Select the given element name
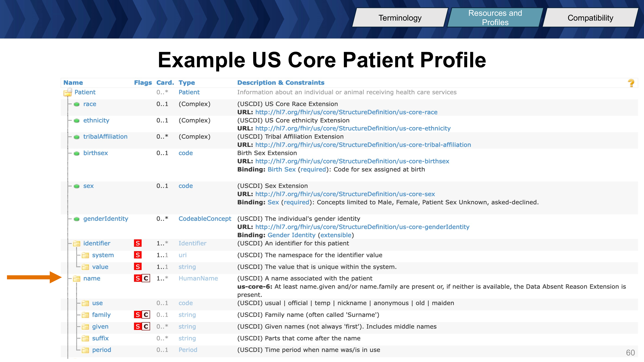The width and height of the screenshot is (644, 362). tap(100, 327)
